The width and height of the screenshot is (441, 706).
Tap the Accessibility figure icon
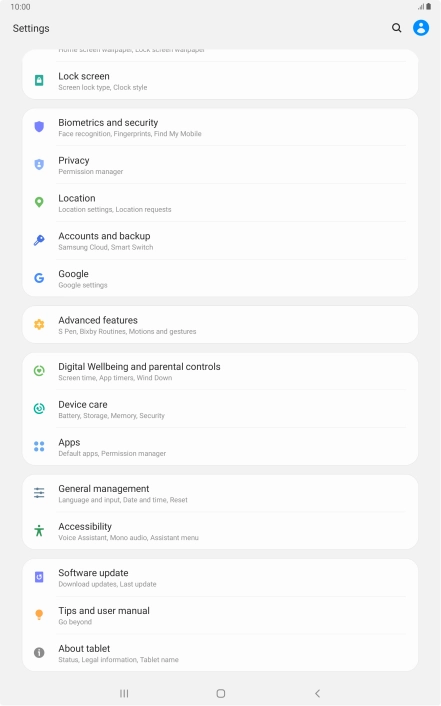coord(39,531)
